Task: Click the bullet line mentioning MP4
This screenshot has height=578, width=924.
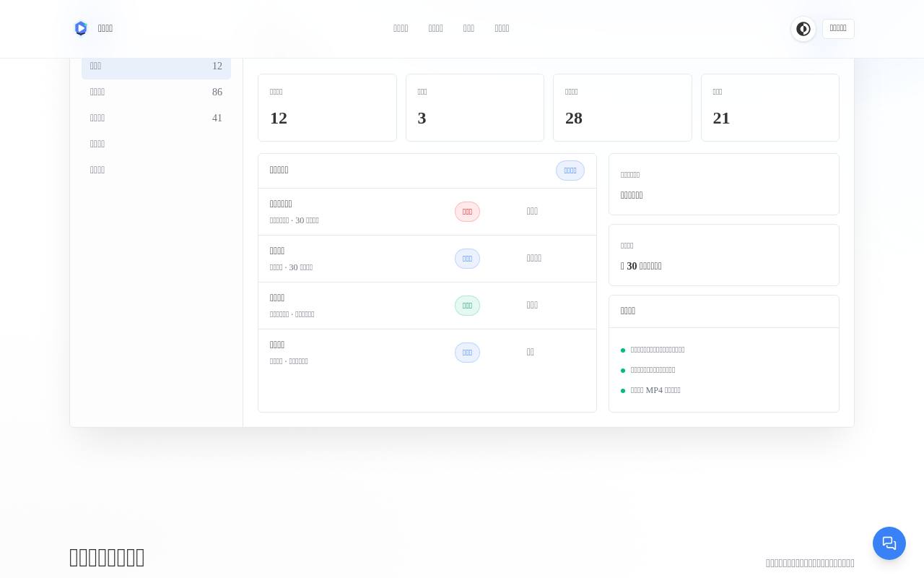Action: 655,390
